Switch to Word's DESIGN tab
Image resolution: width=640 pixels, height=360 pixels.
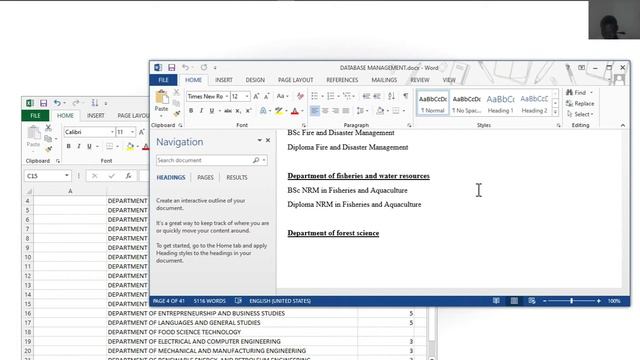point(255,80)
